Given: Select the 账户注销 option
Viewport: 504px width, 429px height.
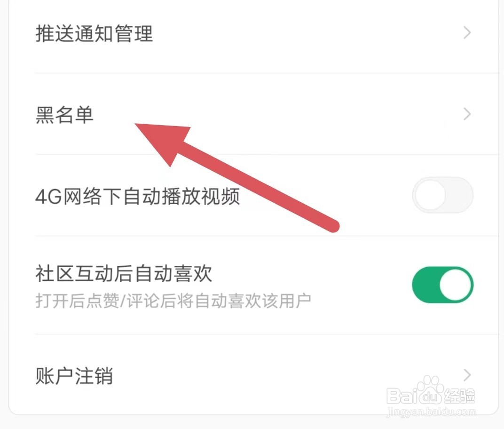Looking at the screenshot, I should [x=254, y=375].
